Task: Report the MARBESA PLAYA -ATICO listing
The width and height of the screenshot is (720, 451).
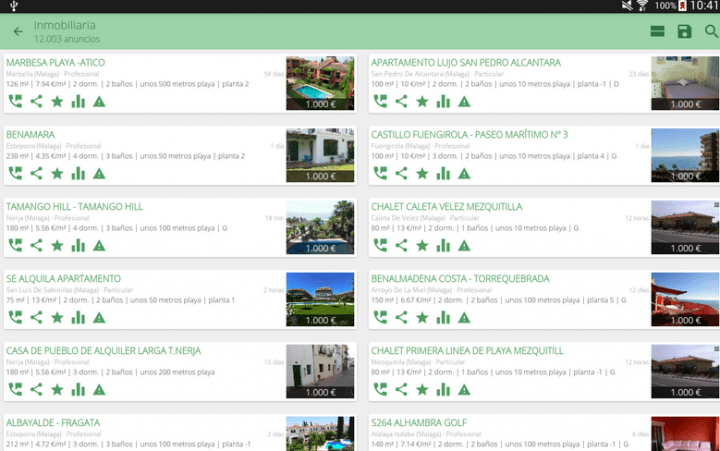Action: coord(99,101)
